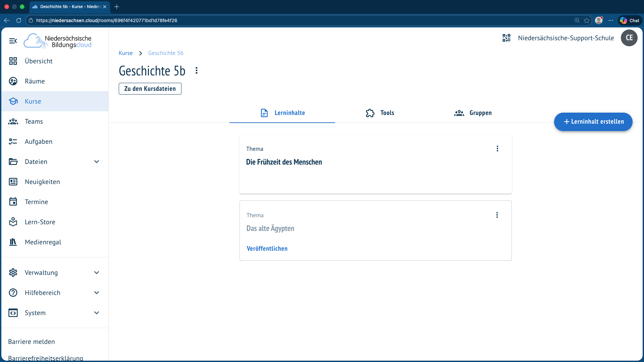Open the QR code icon in header

[506, 38]
